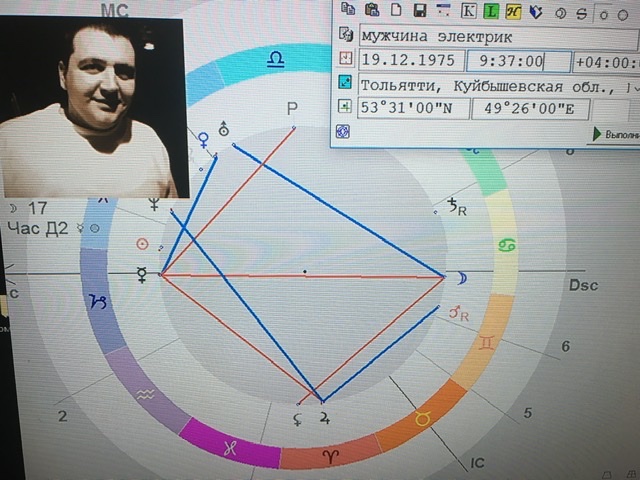This screenshot has width=640, height=480.
Task: Click the lunar day number 17
Action: (38, 208)
